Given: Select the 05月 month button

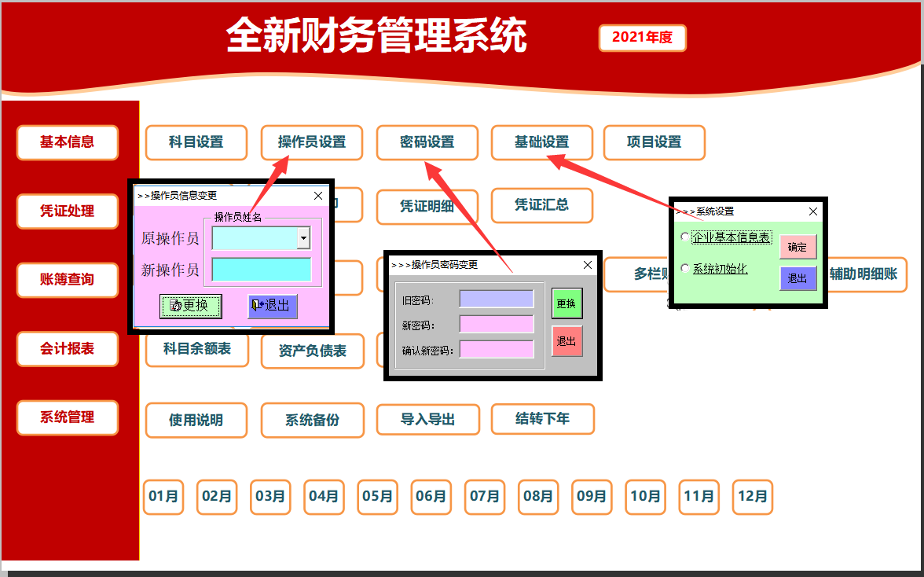Looking at the screenshot, I should coord(377,497).
